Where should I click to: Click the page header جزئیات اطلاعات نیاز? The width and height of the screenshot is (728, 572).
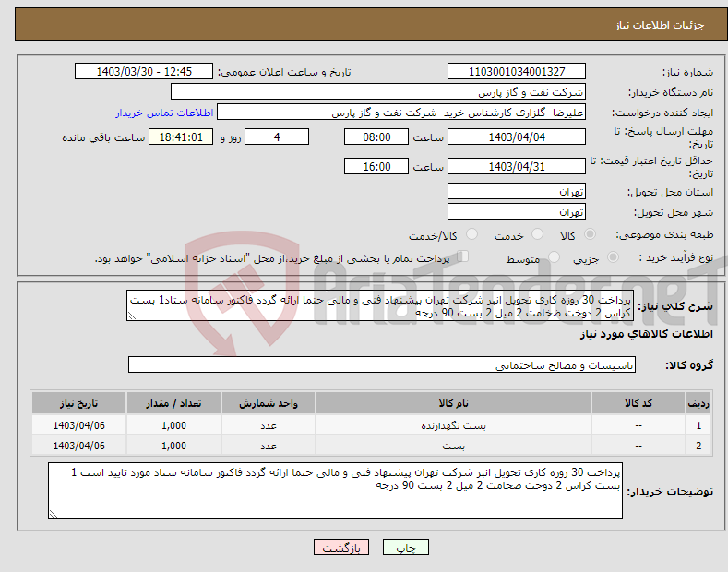pyautogui.click(x=660, y=25)
